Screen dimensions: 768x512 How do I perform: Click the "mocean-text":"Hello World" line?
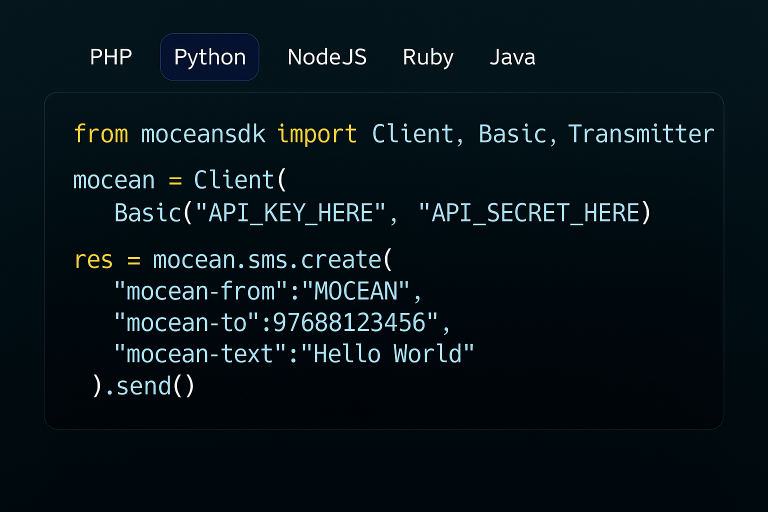coord(294,354)
